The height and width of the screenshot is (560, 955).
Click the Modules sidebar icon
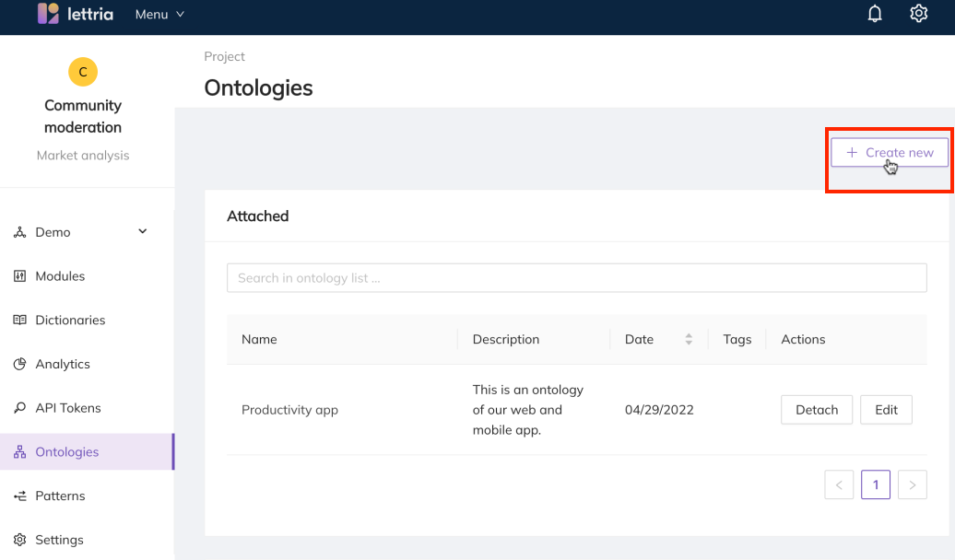[x=20, y=276]
